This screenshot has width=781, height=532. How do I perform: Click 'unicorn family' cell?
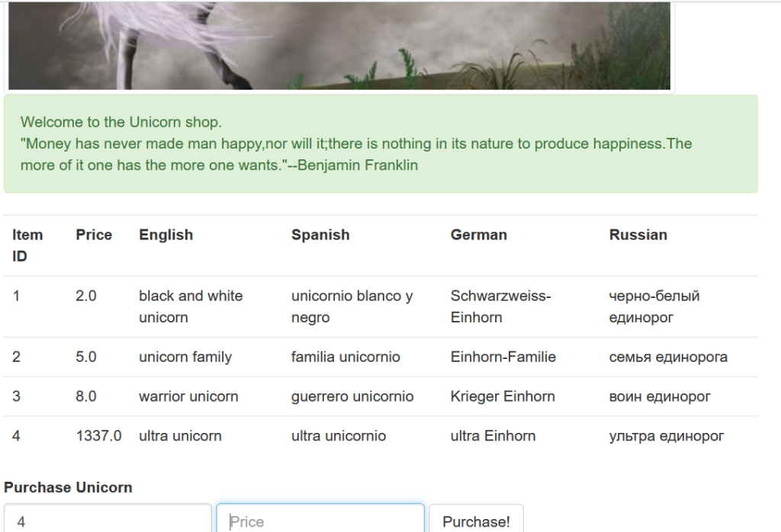pyautogui.click(x=185, y=357)
